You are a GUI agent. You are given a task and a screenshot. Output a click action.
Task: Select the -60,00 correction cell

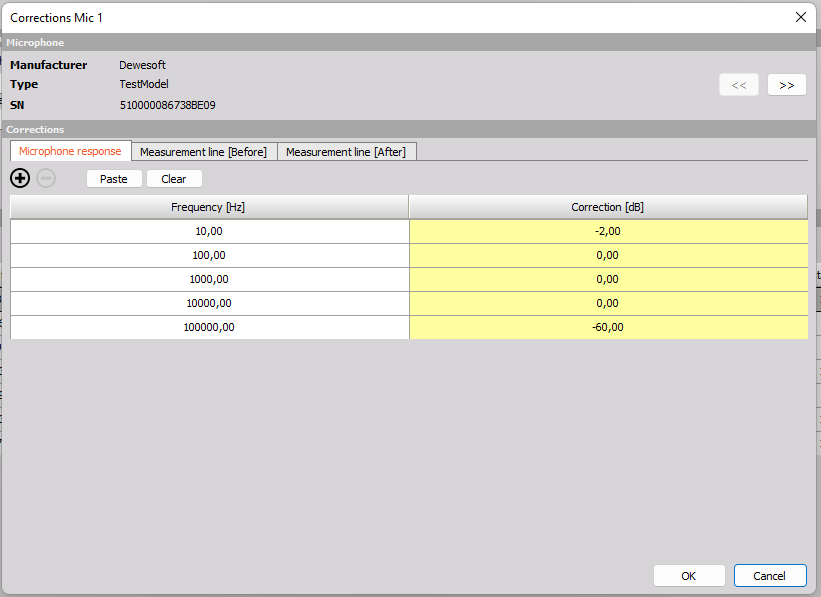click(x=607, y=327)
